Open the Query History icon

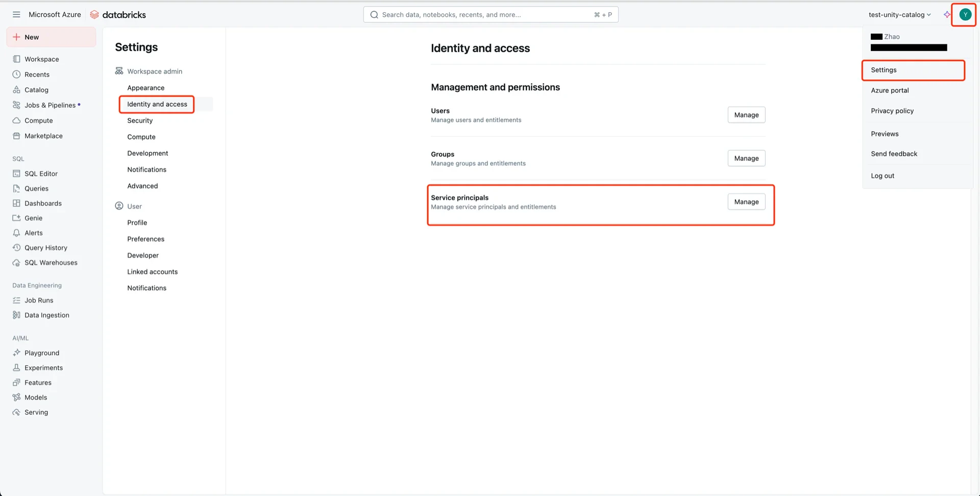point(16,248)
